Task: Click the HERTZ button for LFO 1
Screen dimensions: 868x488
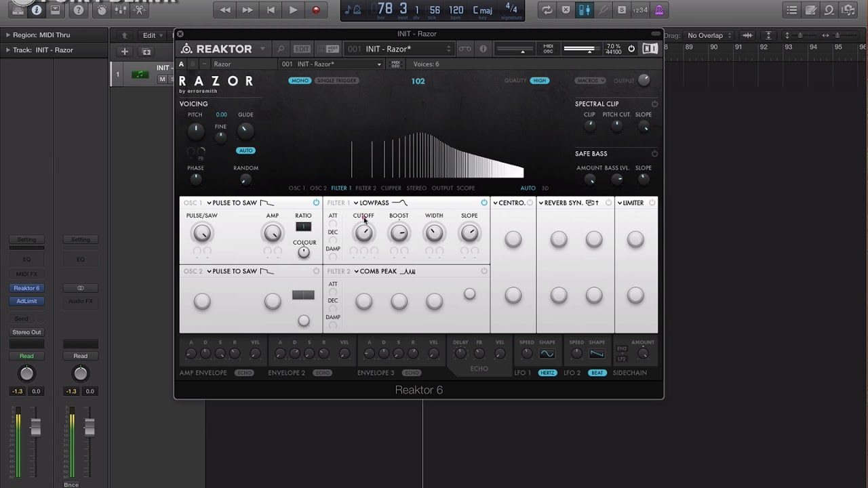Action: click(x=547, y=373)
